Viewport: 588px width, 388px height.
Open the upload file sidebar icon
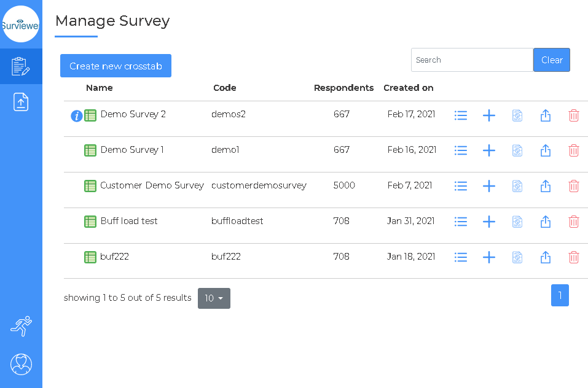(21, 102)
